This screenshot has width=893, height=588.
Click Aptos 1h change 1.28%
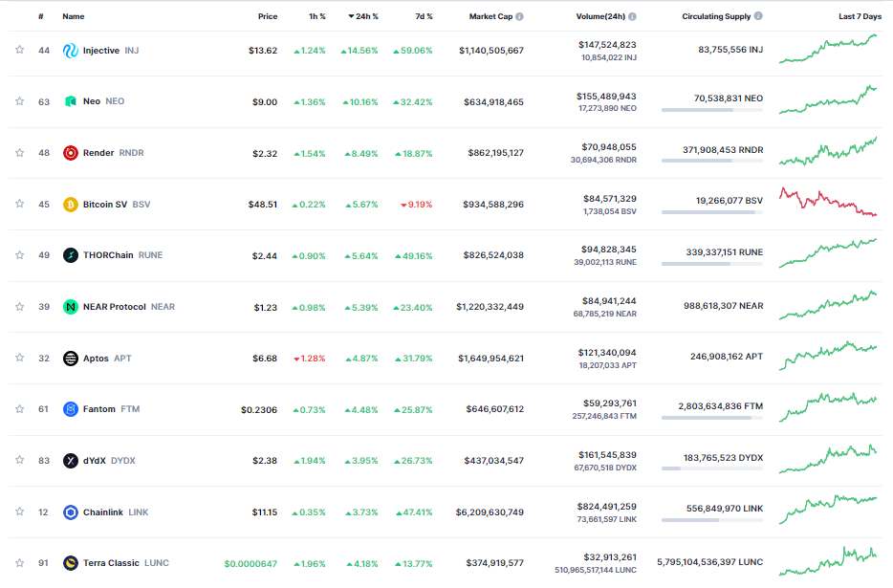309,359
